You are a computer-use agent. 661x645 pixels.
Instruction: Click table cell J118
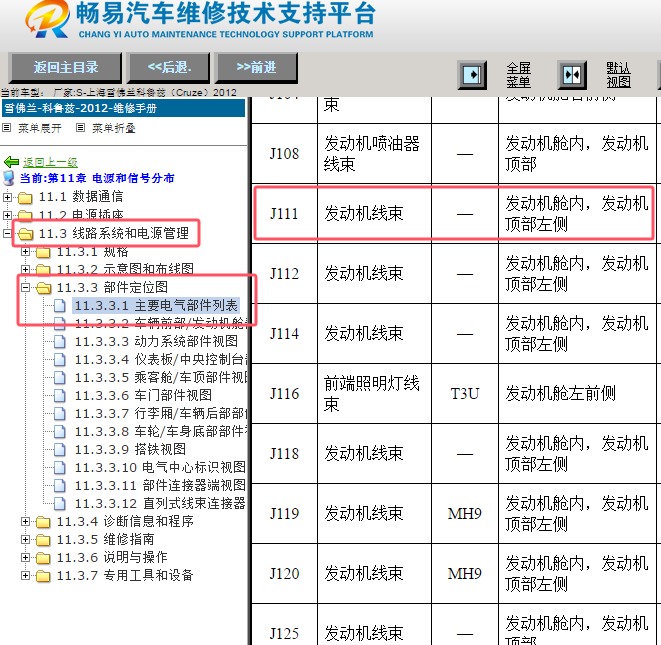click(x=284, y=454)
